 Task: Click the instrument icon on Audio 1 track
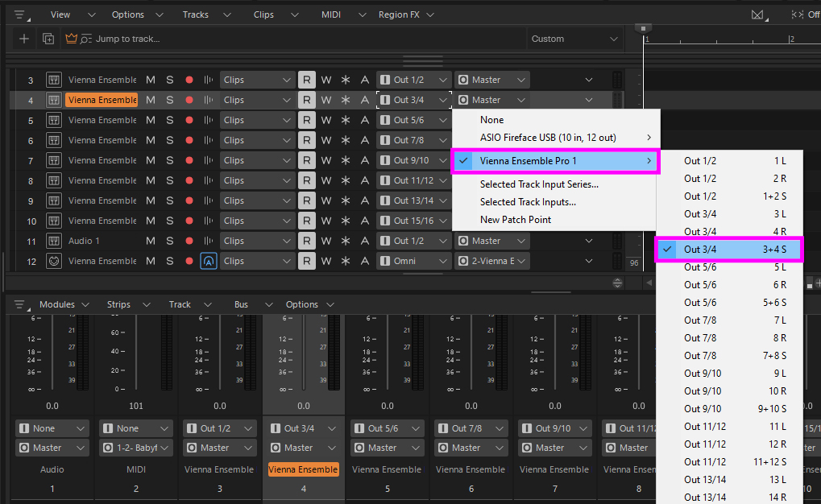point(53,242)
